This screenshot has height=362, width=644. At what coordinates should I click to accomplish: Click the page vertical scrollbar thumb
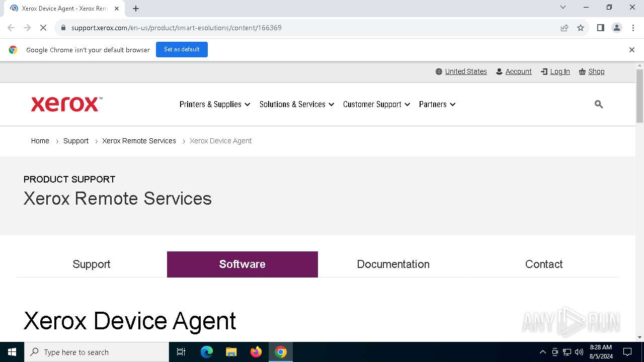[x=639, y=96]
